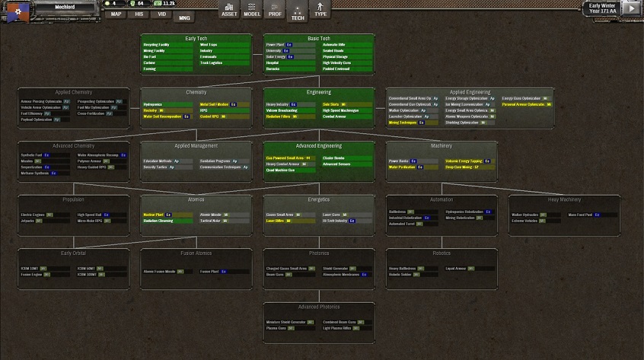The height and width of the screenshot is (360, 644).
Task: Switch to the HIS history tab
Action: [139, 14]
